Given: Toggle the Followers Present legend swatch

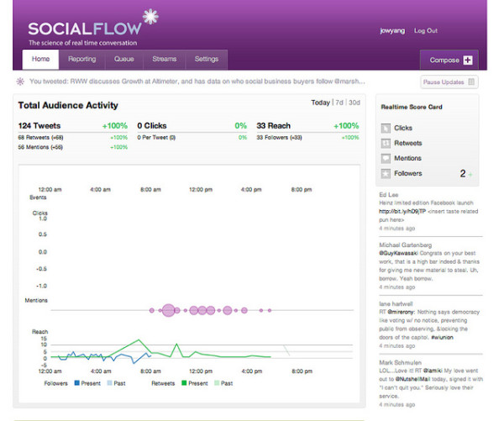Looking at the screenshot, I should point(77,382).
